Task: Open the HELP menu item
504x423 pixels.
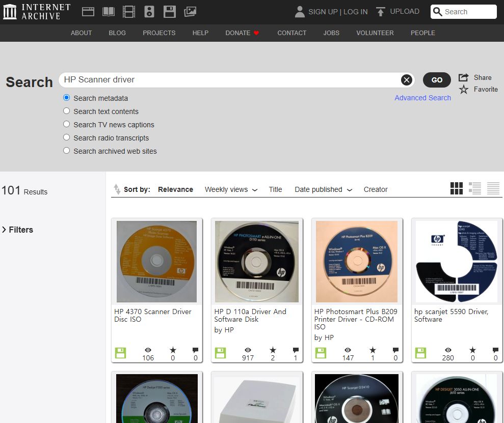Action: click(x=201, y=33)
